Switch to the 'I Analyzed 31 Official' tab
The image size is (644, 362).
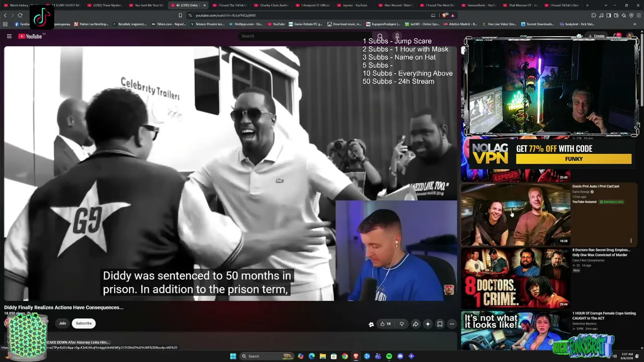click(x=313, y=5)
